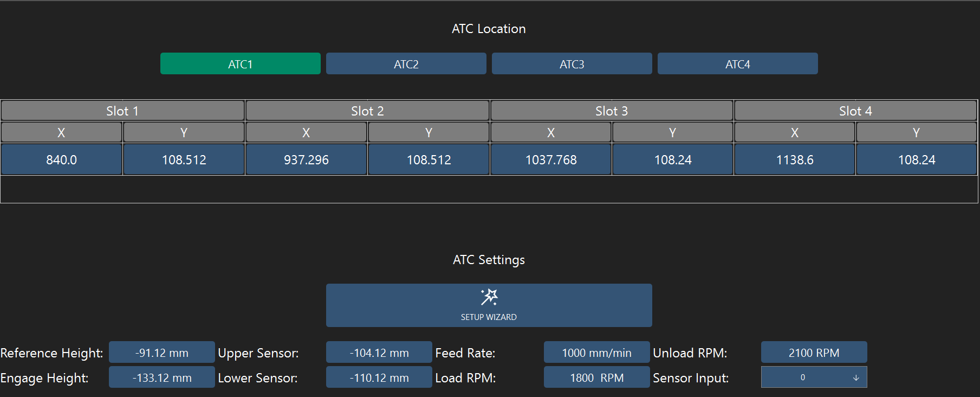Select the ATC1 location tab

(240, 64)
